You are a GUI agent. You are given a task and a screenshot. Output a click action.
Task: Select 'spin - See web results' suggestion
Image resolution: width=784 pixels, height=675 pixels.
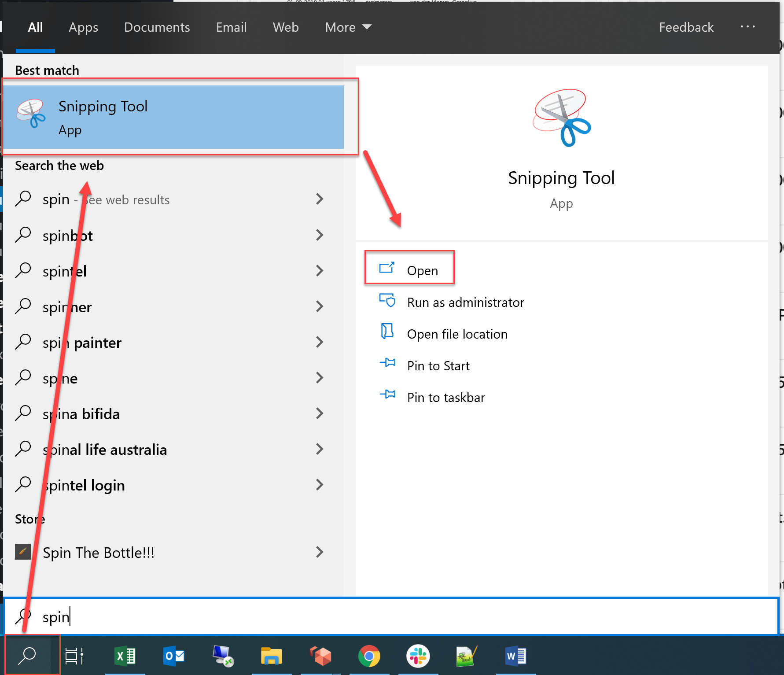coord(173,199)
